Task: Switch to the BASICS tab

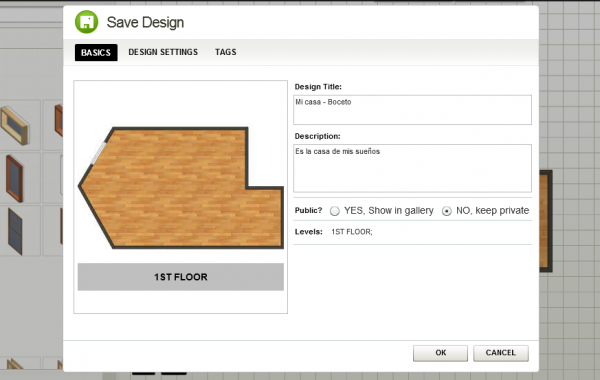Action: point(96,52)
